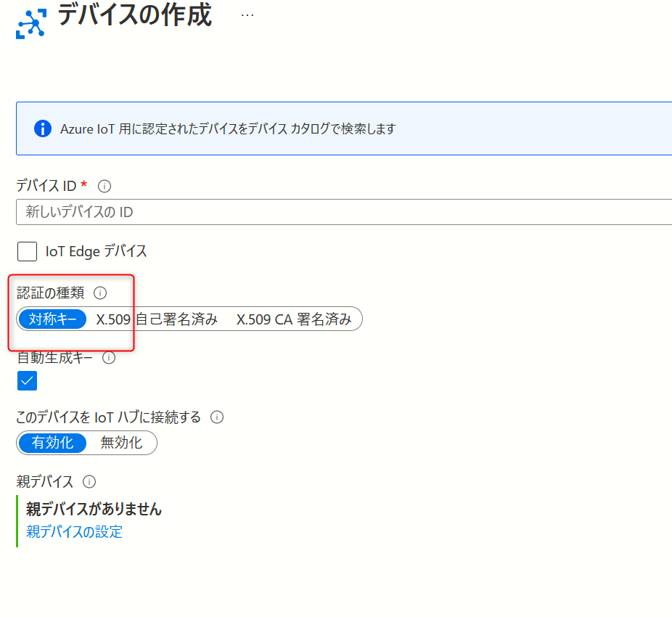Select X.509 自己署名済み authentication
Viewport: 672px width, 617px height.
pos(157,319)
